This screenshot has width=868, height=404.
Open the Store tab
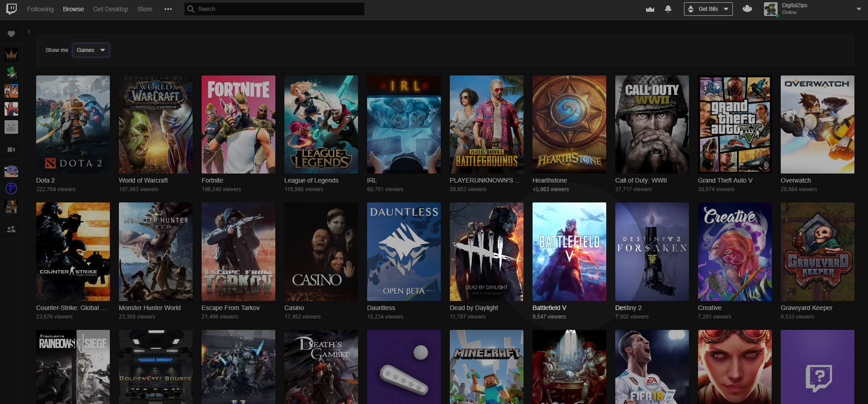click(145, 9)
